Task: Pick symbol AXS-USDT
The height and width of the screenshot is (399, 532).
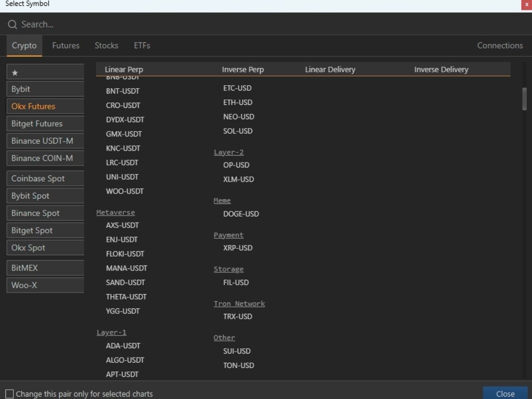Action: click(122, 225)
